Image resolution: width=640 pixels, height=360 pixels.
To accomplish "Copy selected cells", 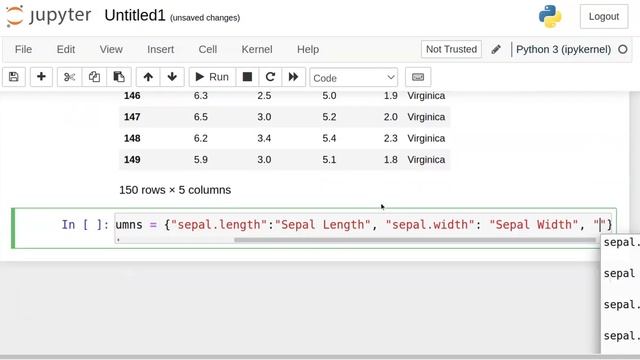I will pos(94,77).
